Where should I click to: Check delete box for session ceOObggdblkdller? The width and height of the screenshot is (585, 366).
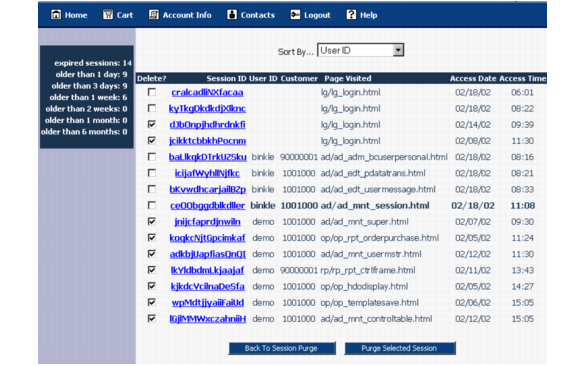point(152,205)
